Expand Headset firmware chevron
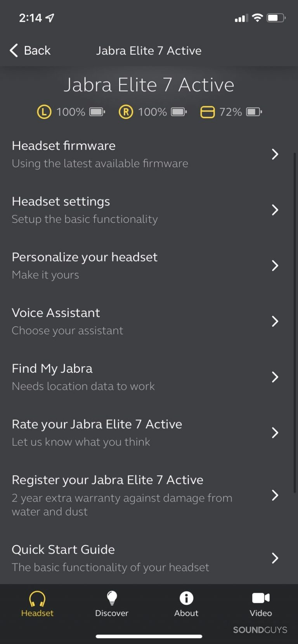 (x=275, y=154)
